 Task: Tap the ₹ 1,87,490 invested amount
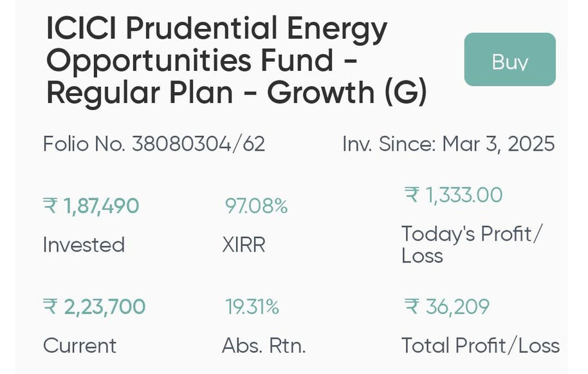coord(91,206)
